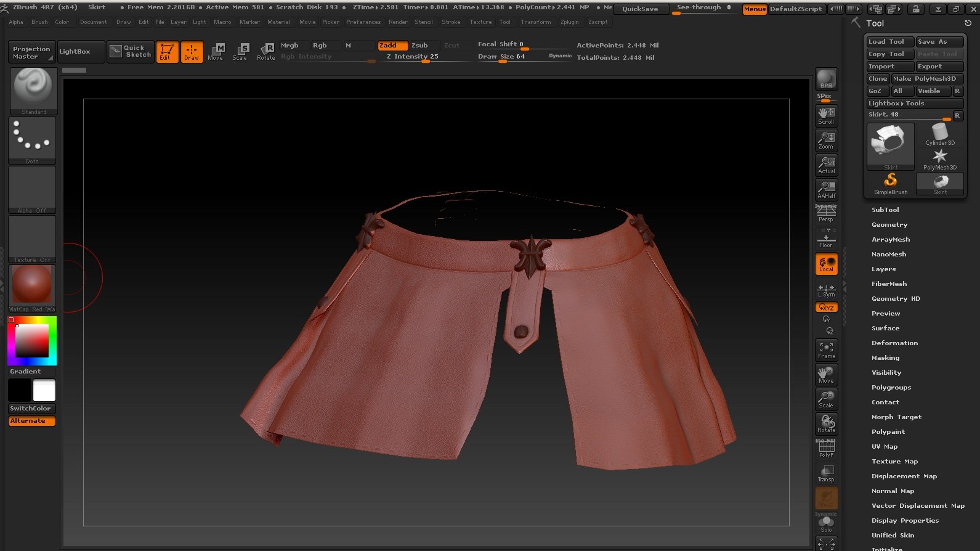Toggle the Floor grid
This screenshot has width=980, height=551.
click(826, 239)
